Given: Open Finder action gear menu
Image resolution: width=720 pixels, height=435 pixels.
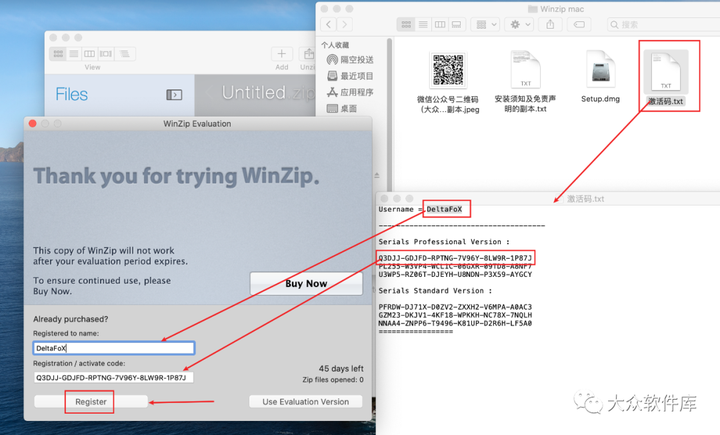Looking at the screenshot, I should [520, 24].
